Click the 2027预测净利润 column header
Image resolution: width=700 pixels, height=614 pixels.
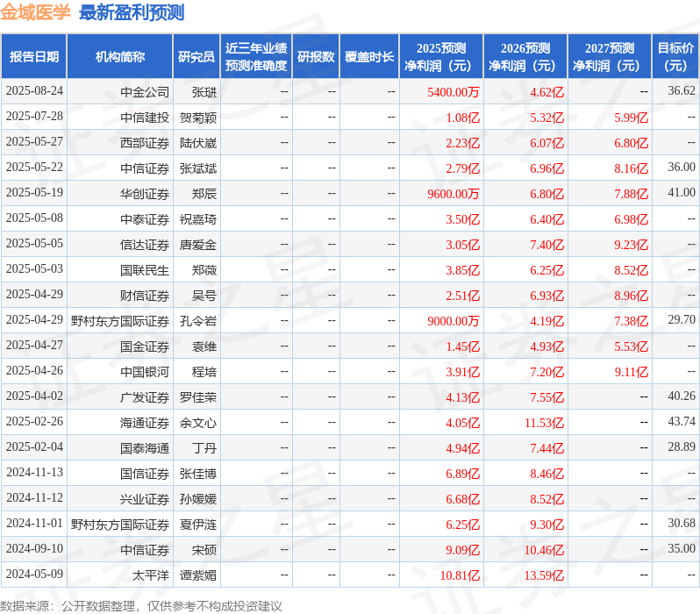(610, 57)
